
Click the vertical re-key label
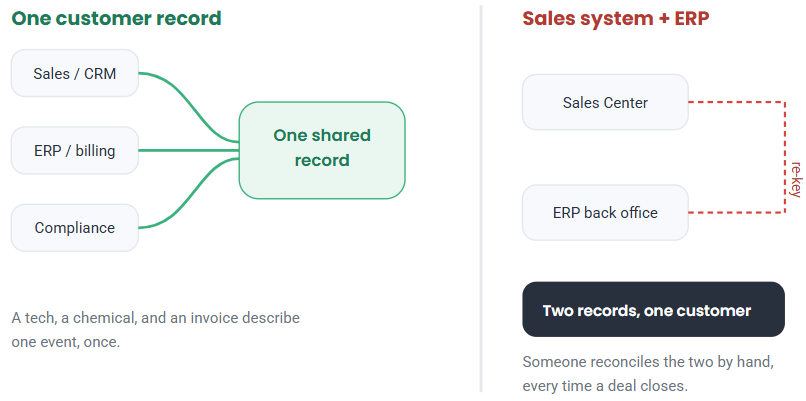click(x=796, y=179)
